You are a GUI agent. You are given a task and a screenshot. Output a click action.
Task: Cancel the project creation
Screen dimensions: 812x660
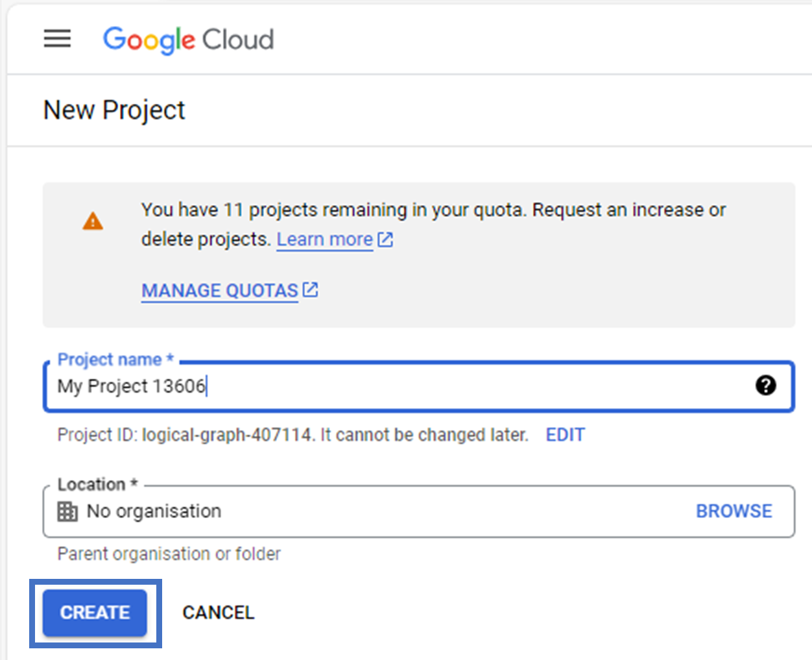click(219, 612)
